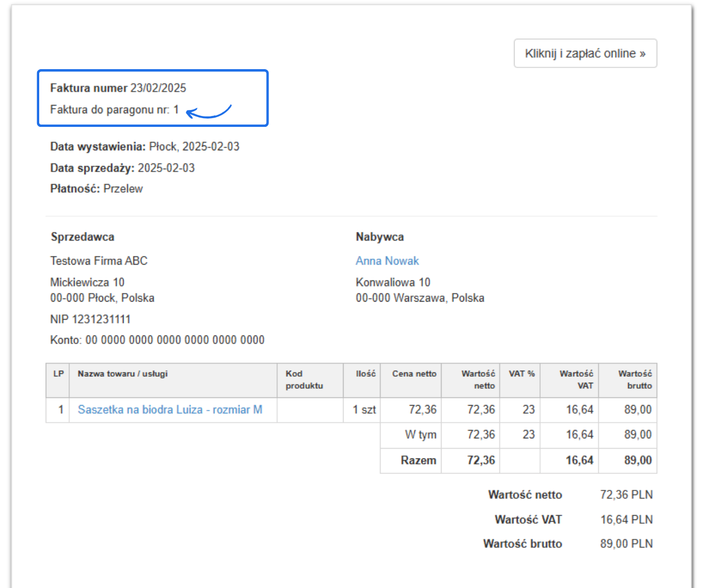704x588 pixels.
Task: Click the seller bank account number (Konto)
Action: pyautogui.click(x=157, y=340)
